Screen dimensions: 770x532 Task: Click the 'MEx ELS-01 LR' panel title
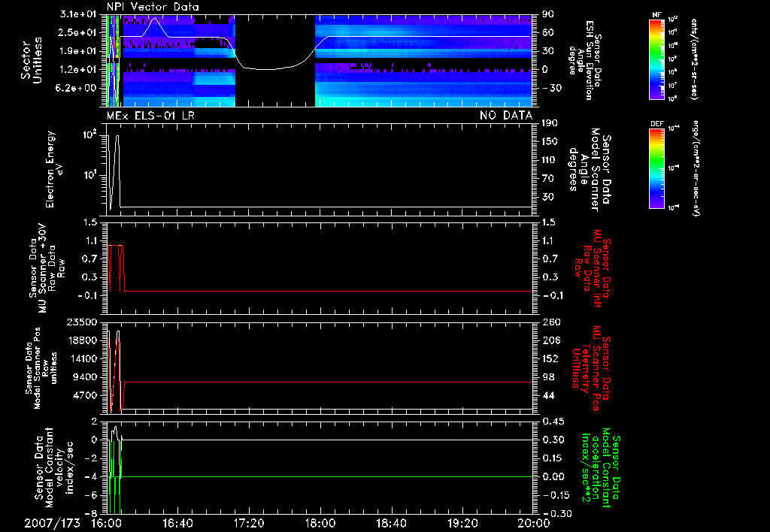(x=150, y=116)
